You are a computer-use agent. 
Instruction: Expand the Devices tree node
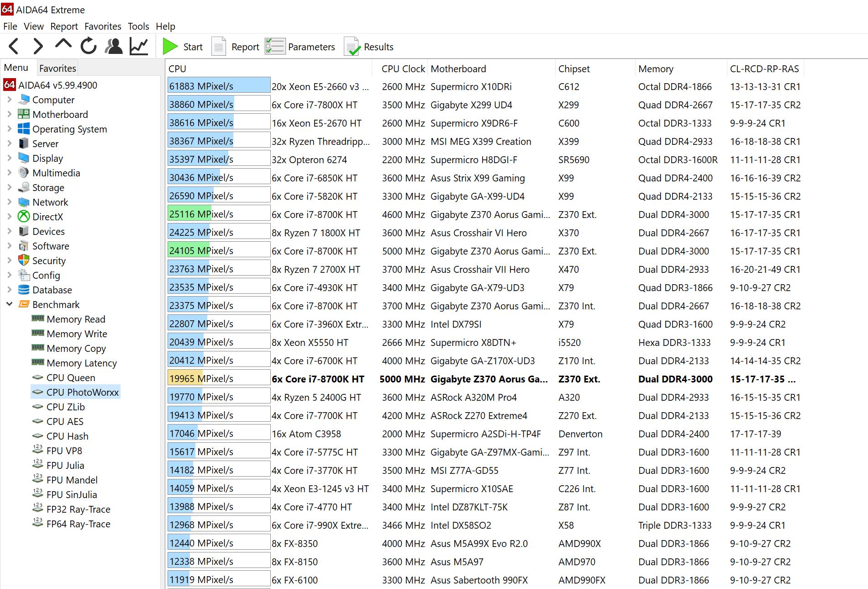pyautogui.click(x=9, y=231)
